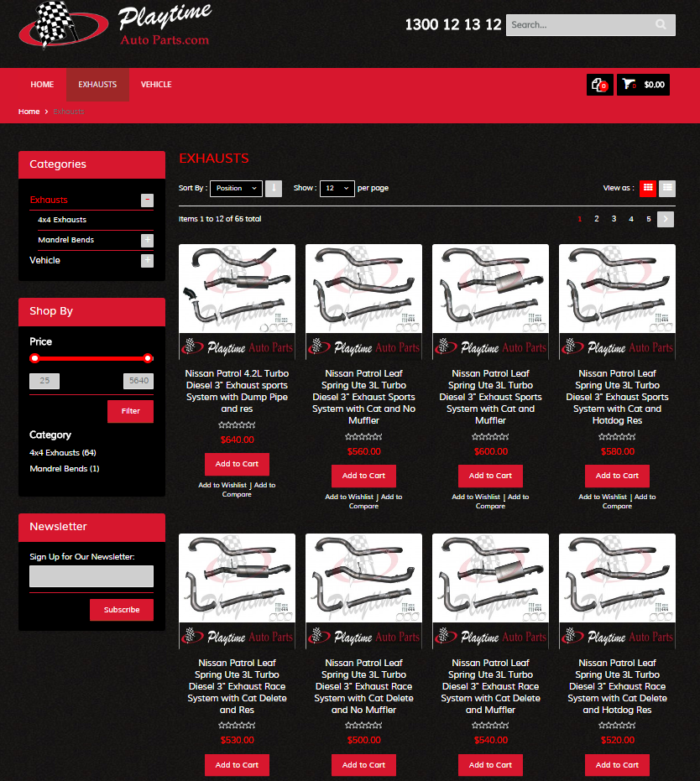Switch to list view
700x781 pixels.
pos(667,188)
